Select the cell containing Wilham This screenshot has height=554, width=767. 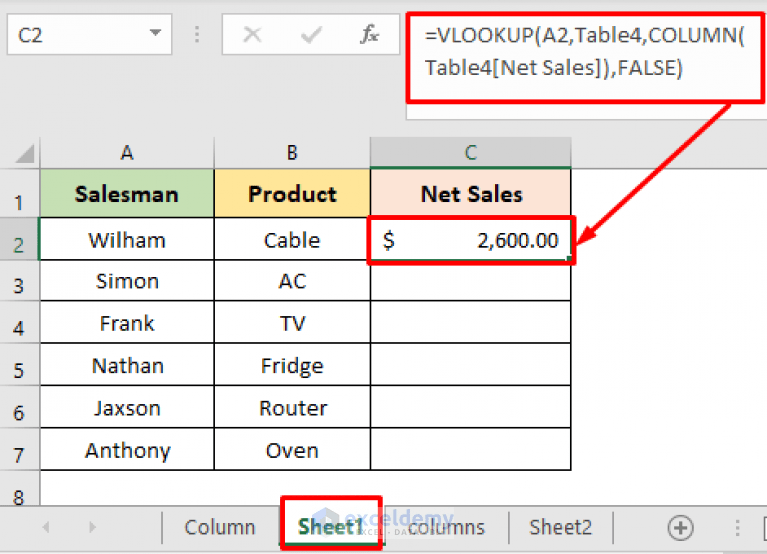click(127, 240)
